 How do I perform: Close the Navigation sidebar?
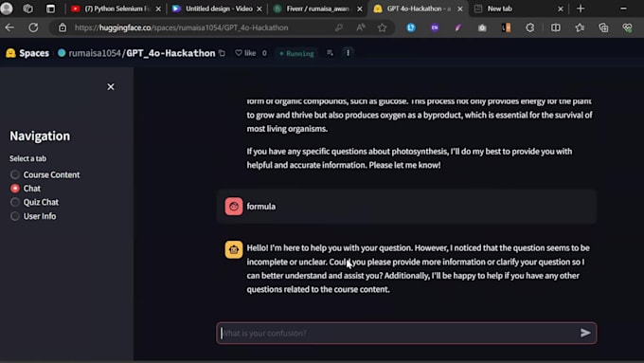tap(111, 87)
